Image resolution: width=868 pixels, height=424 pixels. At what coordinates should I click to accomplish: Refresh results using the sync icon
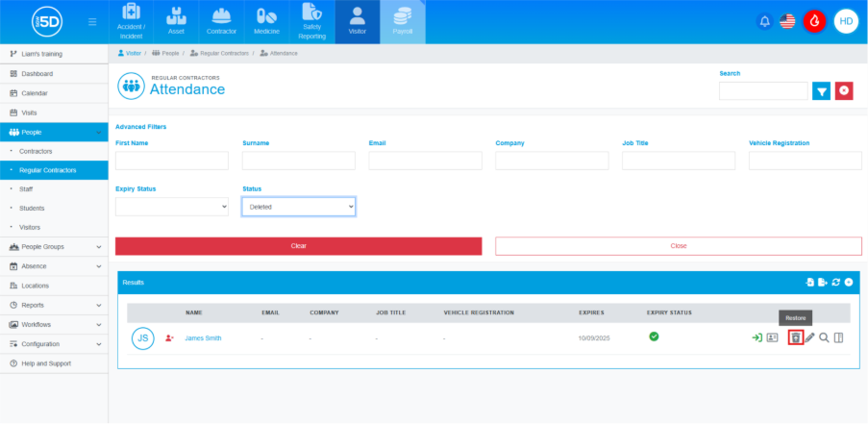coord(836,282)
